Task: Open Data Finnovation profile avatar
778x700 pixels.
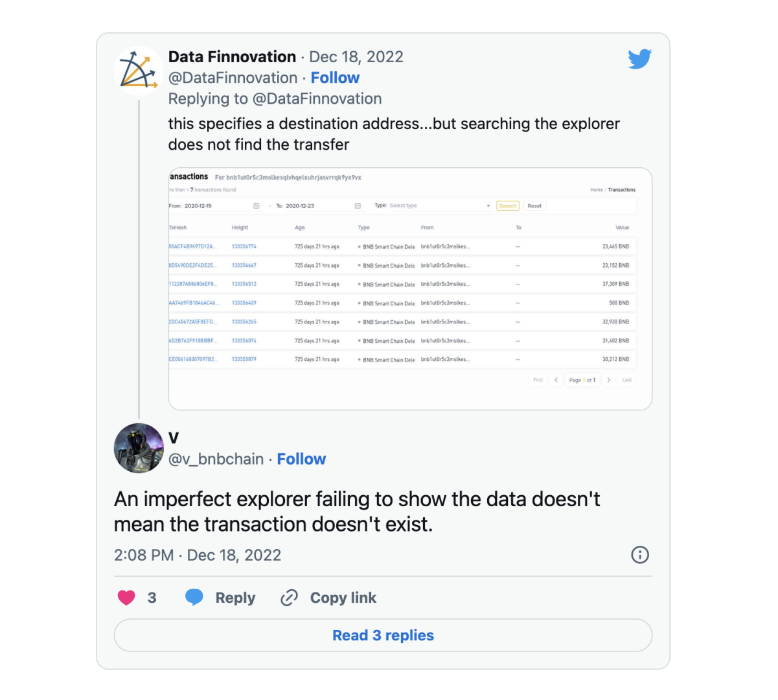Action: click(139, 71)
